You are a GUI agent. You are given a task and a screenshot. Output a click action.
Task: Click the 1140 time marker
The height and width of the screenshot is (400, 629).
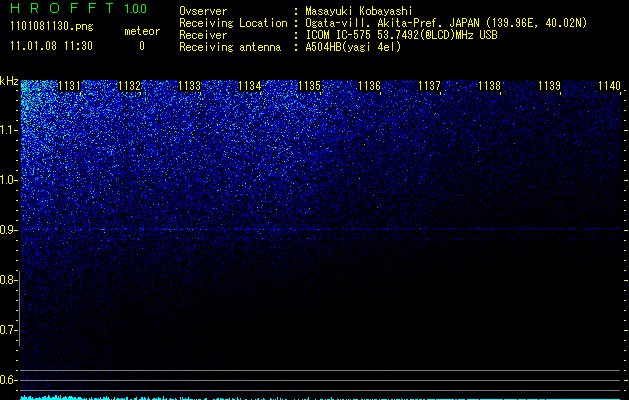click(x=609, y=86)
